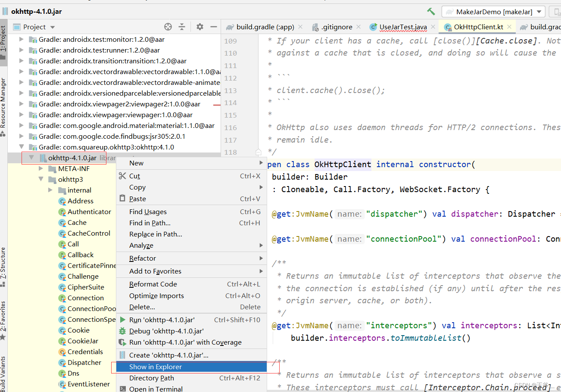Choose Find Usages in context menu
561x392 pixels.
(x=191, y=212)
